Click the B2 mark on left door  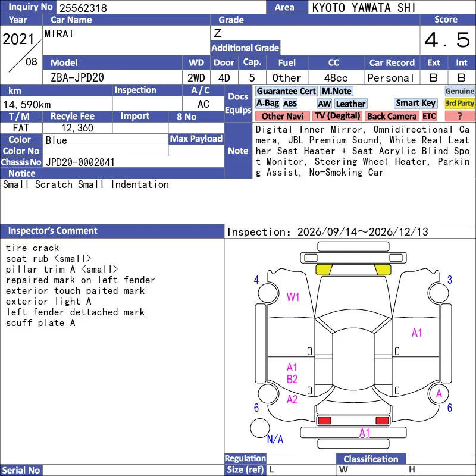292,379
